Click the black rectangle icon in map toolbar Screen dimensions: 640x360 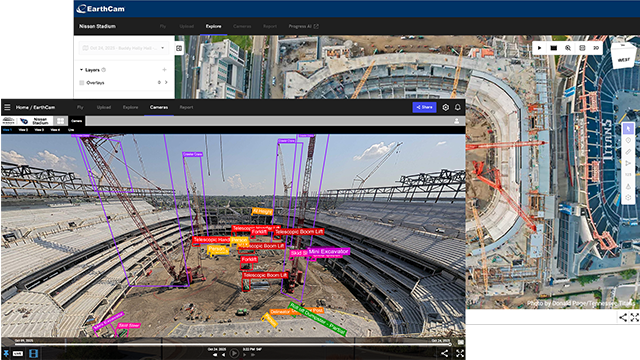553,48
